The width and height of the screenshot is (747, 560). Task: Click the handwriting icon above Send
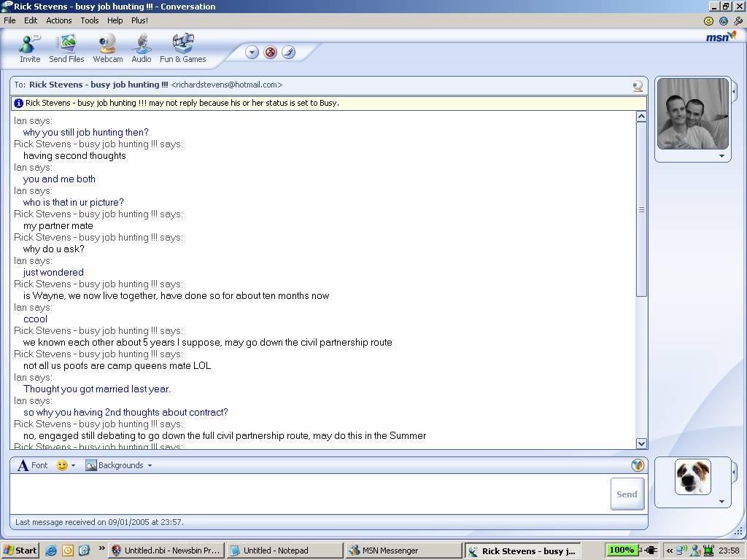click(x=637, y=465)
